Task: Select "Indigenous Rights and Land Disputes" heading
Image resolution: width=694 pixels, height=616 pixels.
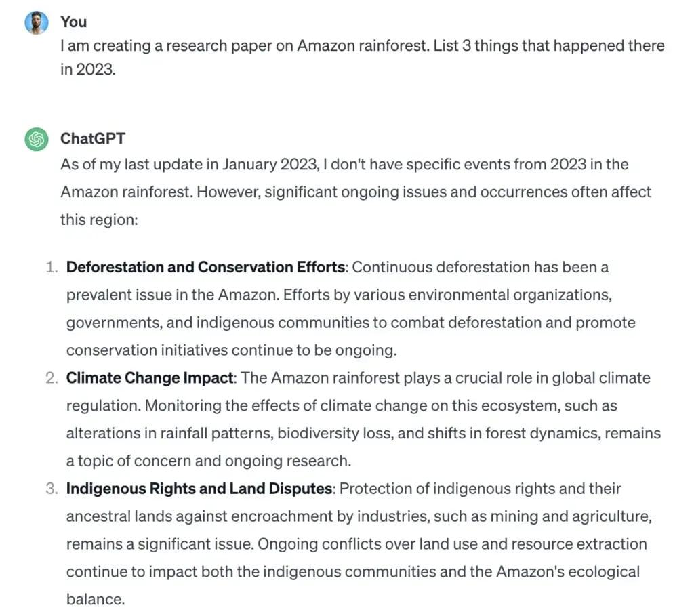Action: [x=199, y=489]
